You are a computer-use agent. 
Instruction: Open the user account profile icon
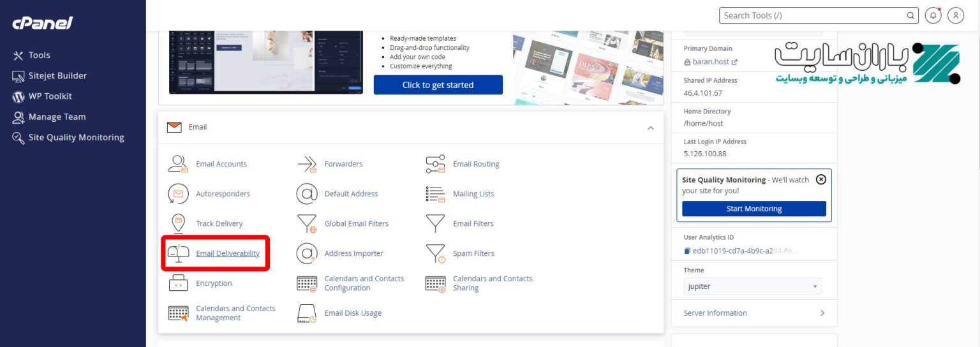955,15
